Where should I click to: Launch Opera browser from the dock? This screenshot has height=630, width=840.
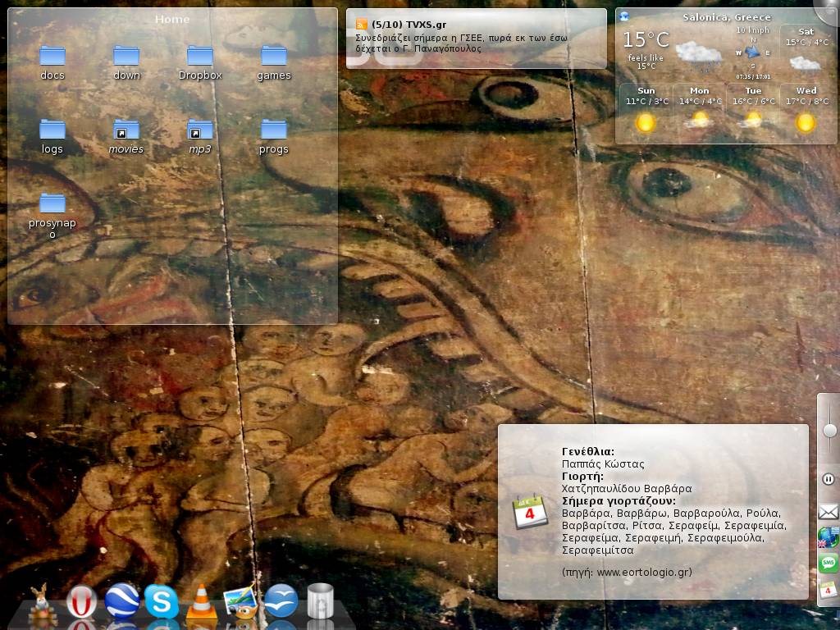[81, 602]
